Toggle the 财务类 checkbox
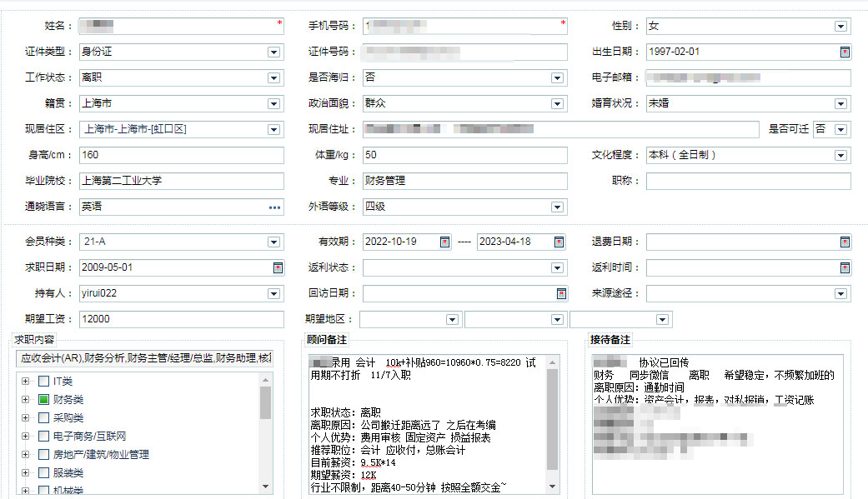Screen dimensions: 868x499 pos(43,399)
